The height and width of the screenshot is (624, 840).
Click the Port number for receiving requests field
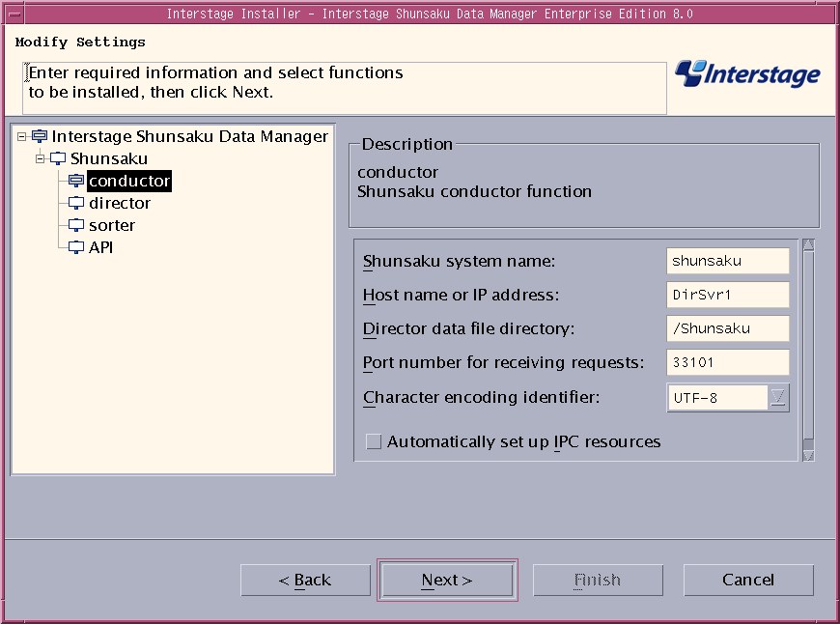click(727, 362)
